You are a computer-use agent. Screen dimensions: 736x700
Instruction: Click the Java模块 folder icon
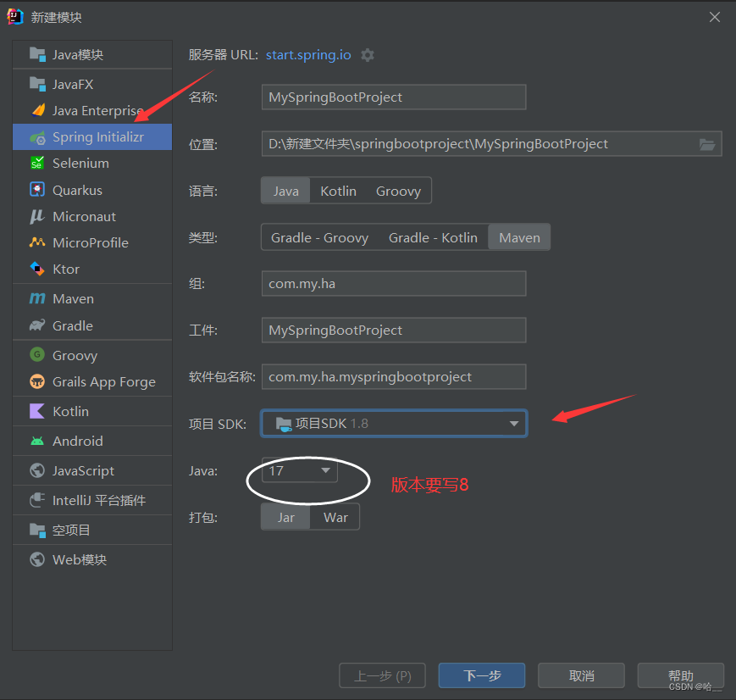tap(37, 54)
